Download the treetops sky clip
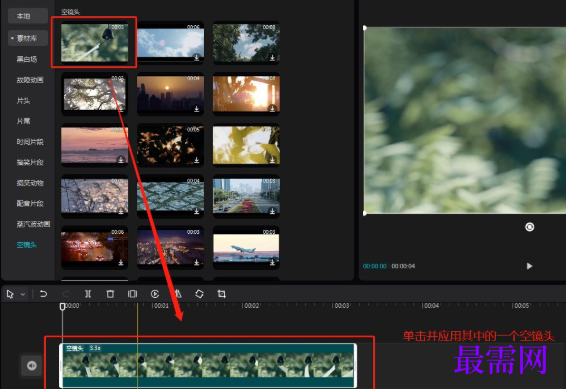This screenshot has width=566, height=391. click(273, 57)
